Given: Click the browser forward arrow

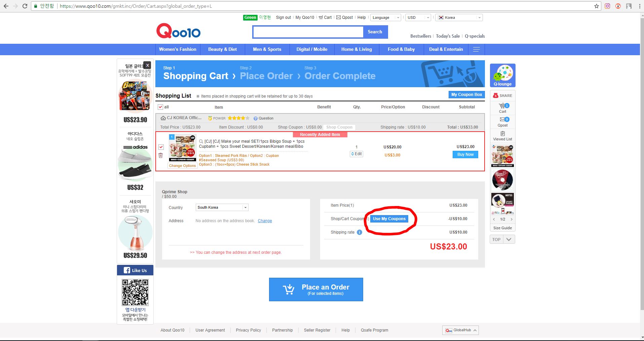Looking at the screenshot, I should tap(15, 6).
